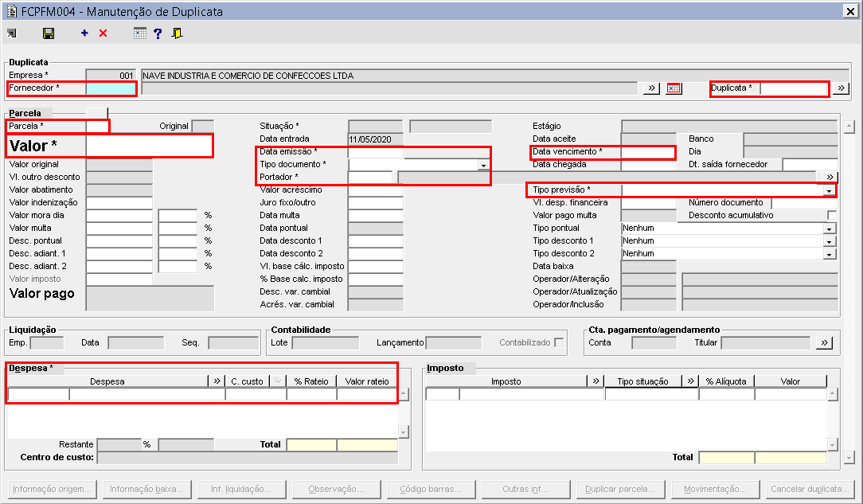The image size is (863, 504).
Task: Click the Data vencimento input field
Action: [x=648, y=152]
